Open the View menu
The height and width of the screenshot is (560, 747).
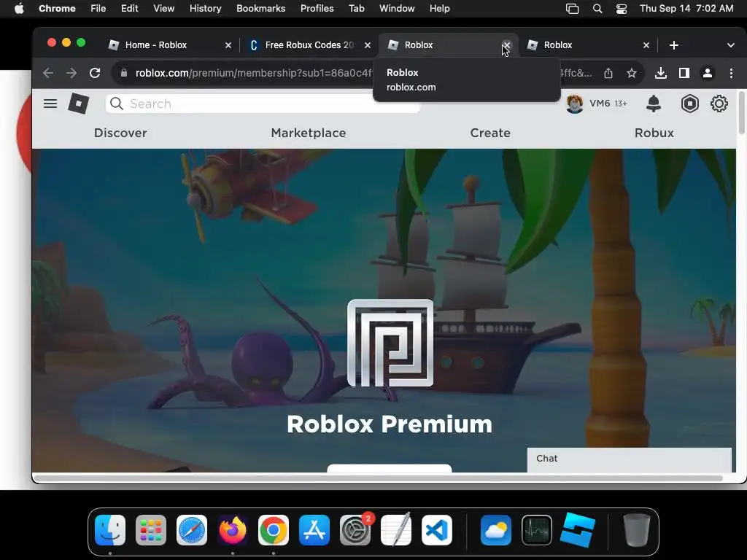coord(163,9)
